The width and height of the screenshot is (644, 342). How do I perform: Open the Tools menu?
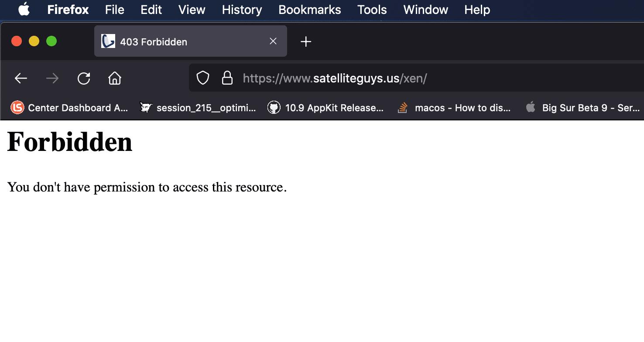[372, 10]
